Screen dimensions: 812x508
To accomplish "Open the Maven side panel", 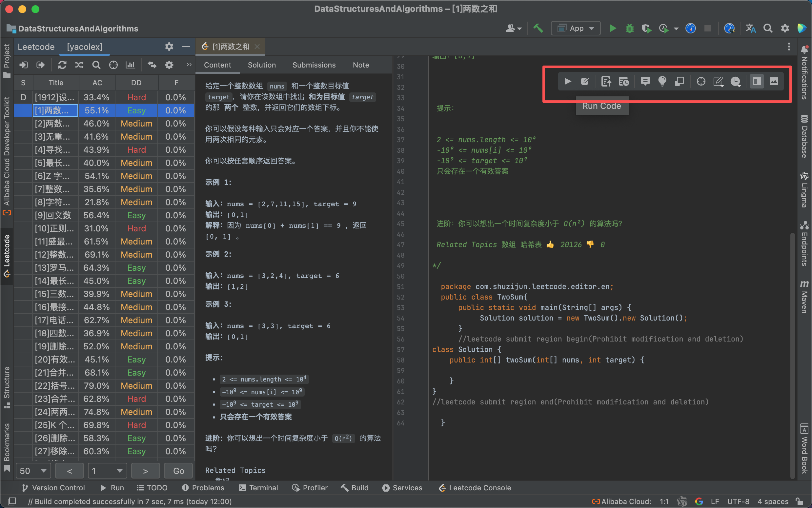I will coord(804,297).
